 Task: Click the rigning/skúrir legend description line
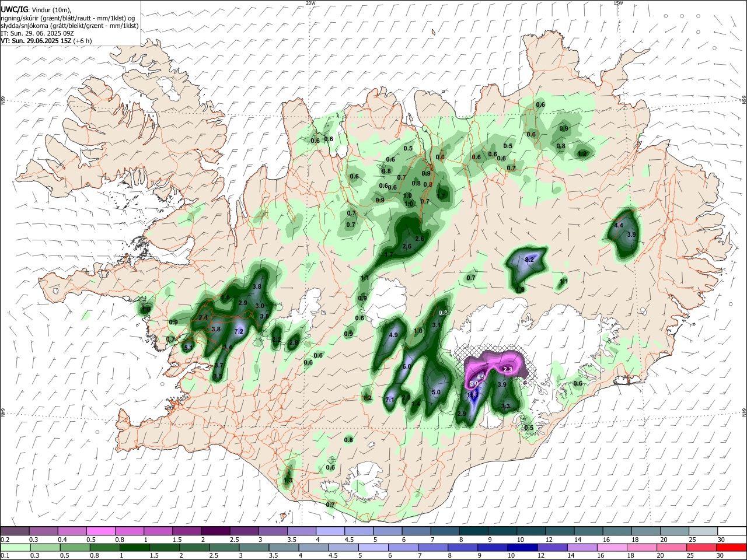click(68, 17)
